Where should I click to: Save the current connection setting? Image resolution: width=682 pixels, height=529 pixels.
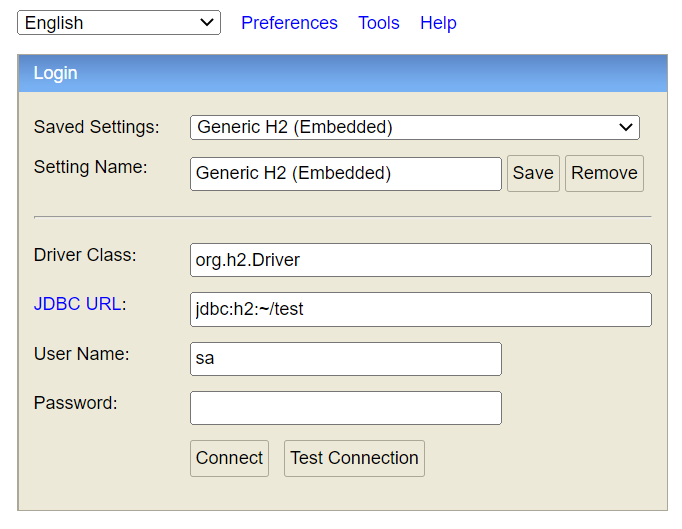pos(533,173)
